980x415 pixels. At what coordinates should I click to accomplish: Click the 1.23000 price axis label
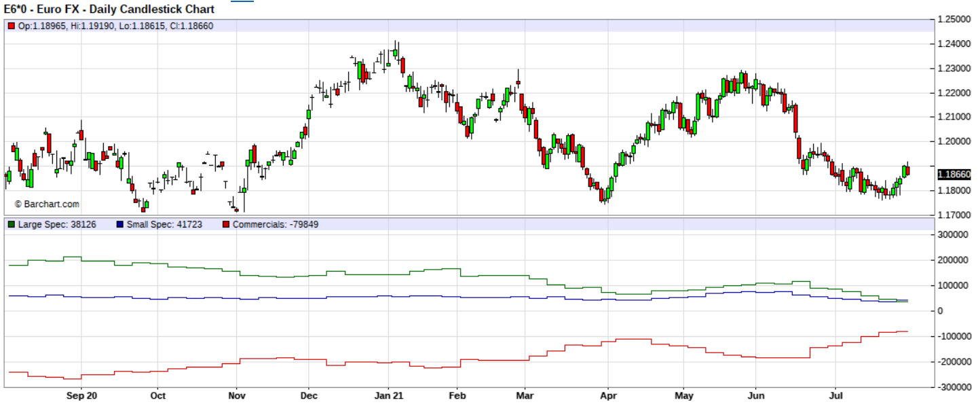tap(954, 69)
